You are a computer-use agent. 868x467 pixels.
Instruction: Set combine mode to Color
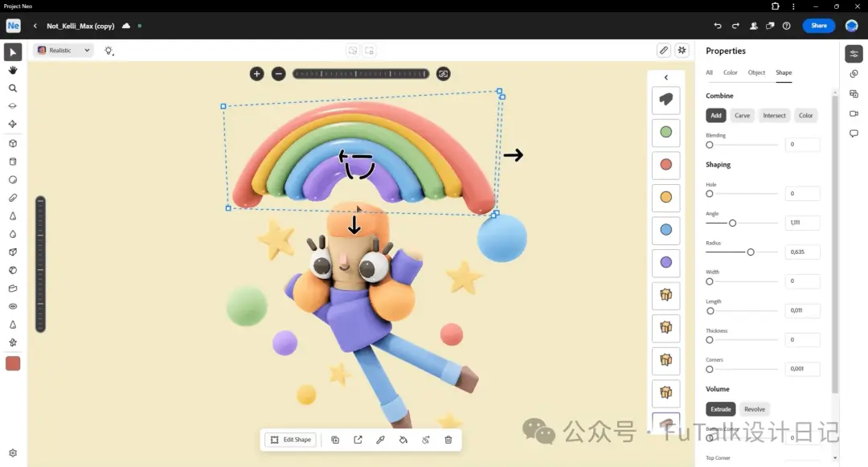coord(805,115)
